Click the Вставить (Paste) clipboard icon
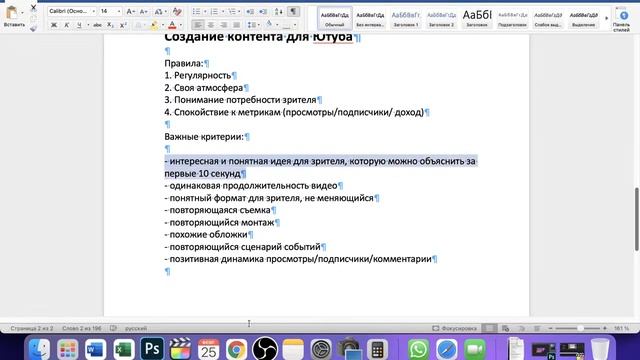Screen dimensions: 640x360 [11, 13]
